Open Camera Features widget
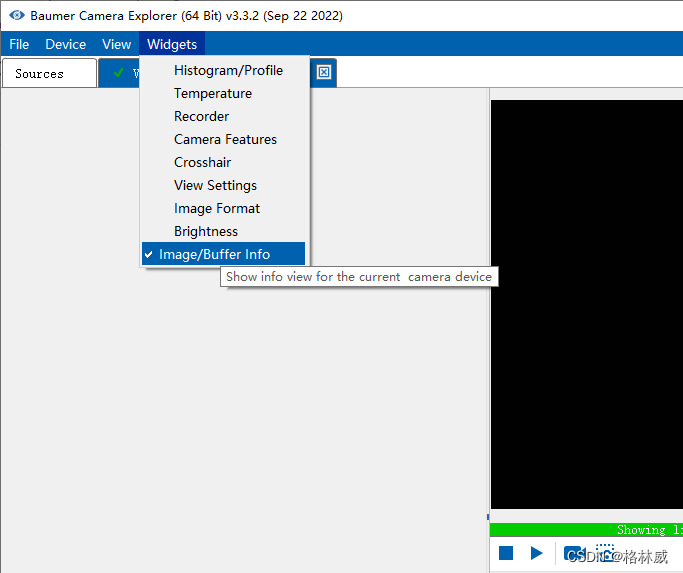This screenshot has width=683, height=573. 223,139
